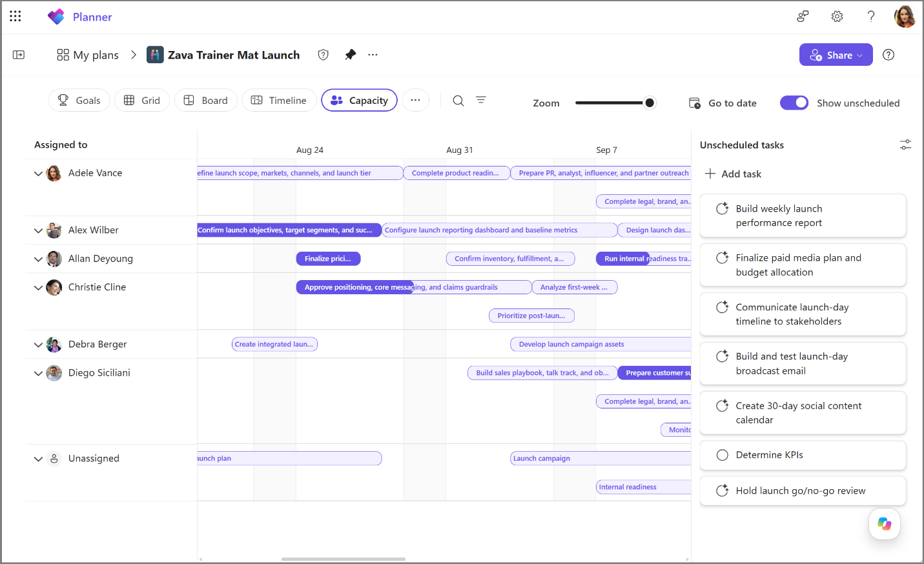Screen dimensions: 924x564
Task: Open the app launcher waffle icon
Action: tap(15, 16)
